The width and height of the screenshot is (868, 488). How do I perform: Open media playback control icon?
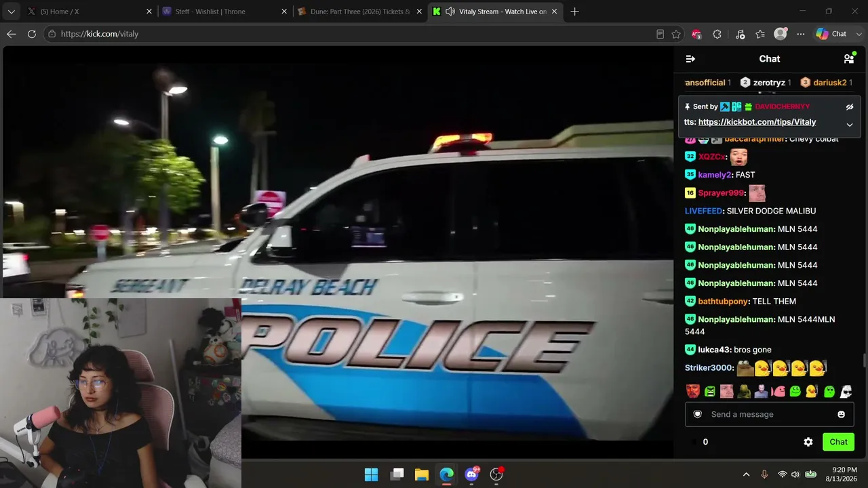740,34
